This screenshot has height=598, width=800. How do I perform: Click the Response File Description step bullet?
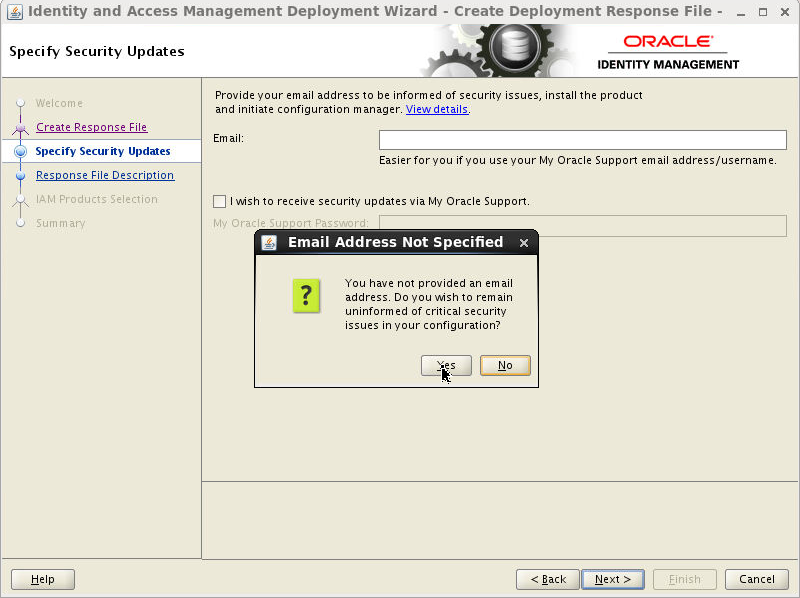(20, 176)
